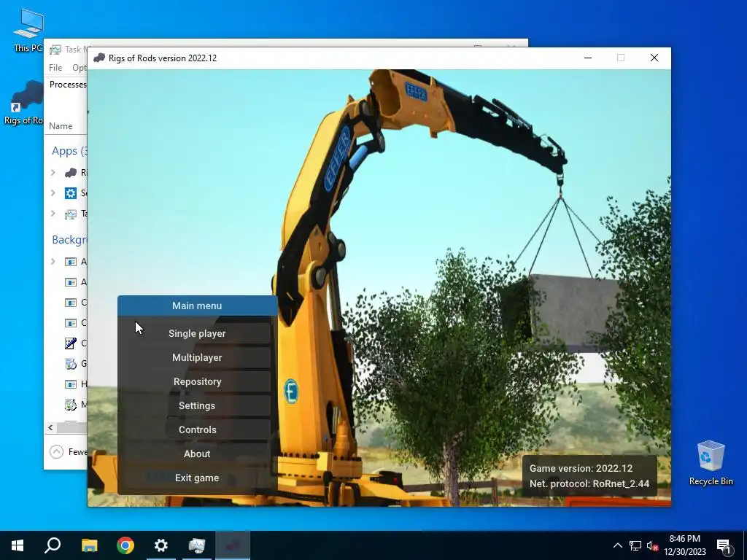Launch Google Chrome from taskbar
Viewport: 747px width, 560px height.
[125, 545]
